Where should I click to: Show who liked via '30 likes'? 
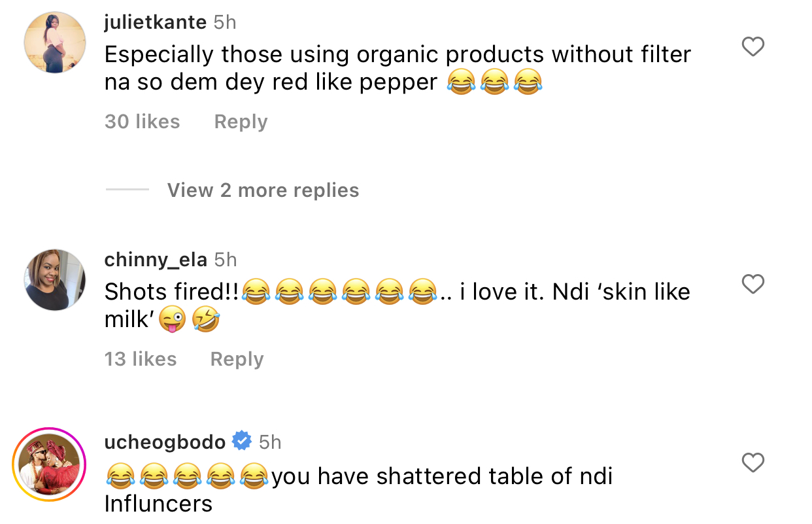point(142,122)
